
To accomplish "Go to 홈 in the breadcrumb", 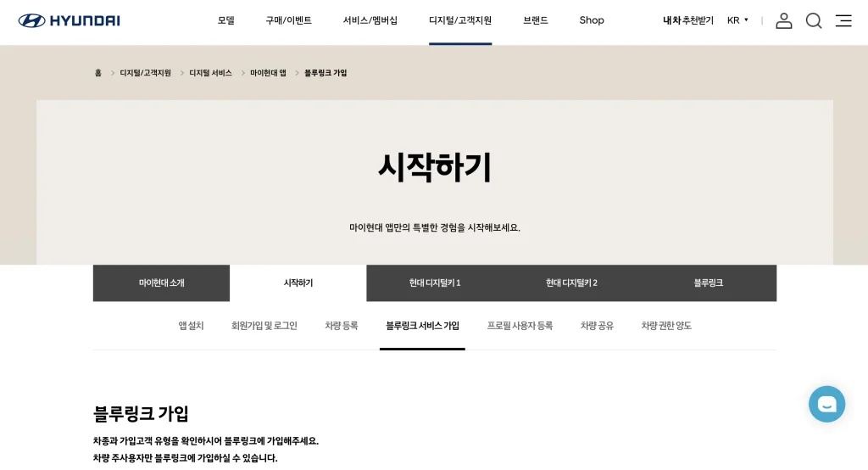I will point(98,73).
